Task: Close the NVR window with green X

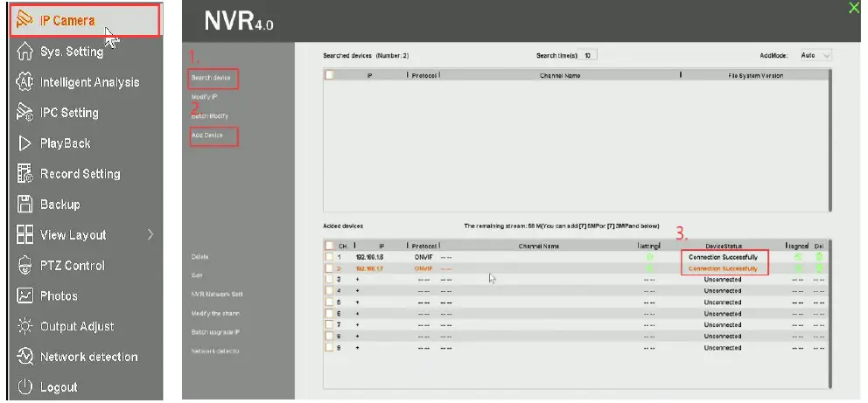Action: click(x=854, y=8)
